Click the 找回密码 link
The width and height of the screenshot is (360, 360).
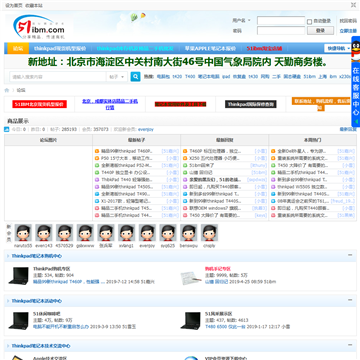[x=348, y=21]
